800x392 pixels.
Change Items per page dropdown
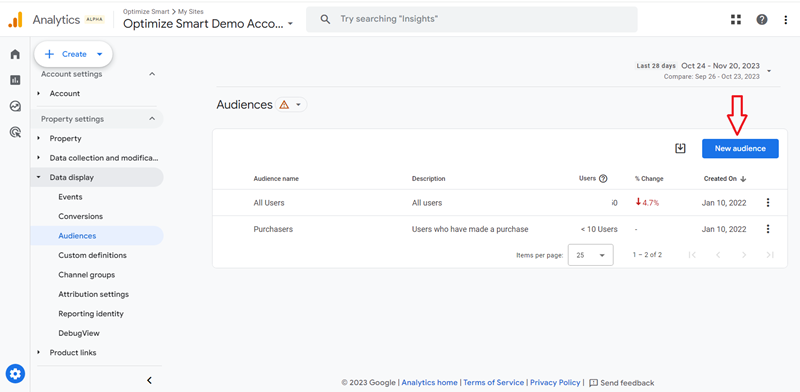click(590, 255)
